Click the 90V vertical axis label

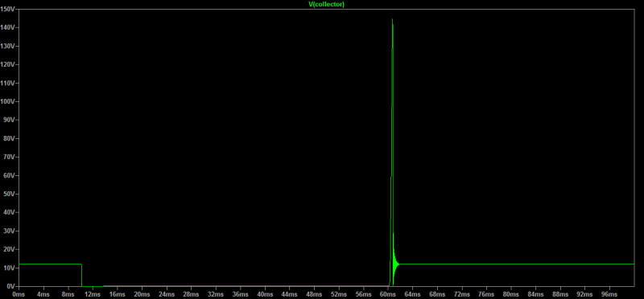point(10,120)
